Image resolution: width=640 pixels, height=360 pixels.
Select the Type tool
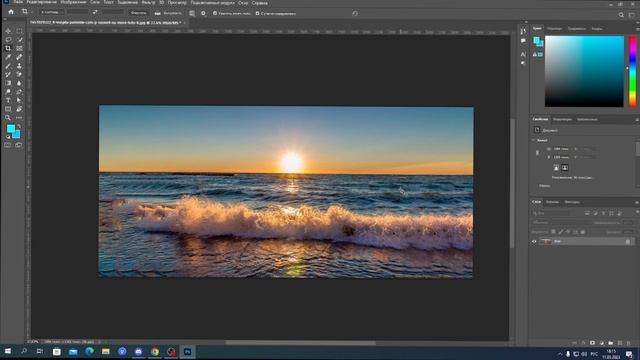[8, 100]
